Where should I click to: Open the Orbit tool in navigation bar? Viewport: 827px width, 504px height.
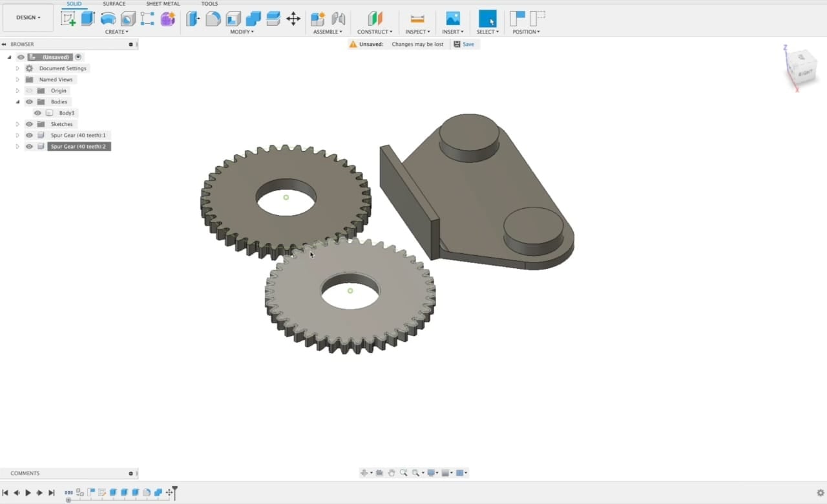[364, 473]
